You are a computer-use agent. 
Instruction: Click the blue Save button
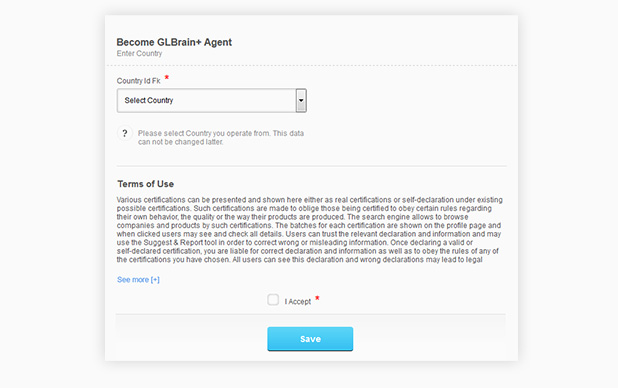point(310,339)
